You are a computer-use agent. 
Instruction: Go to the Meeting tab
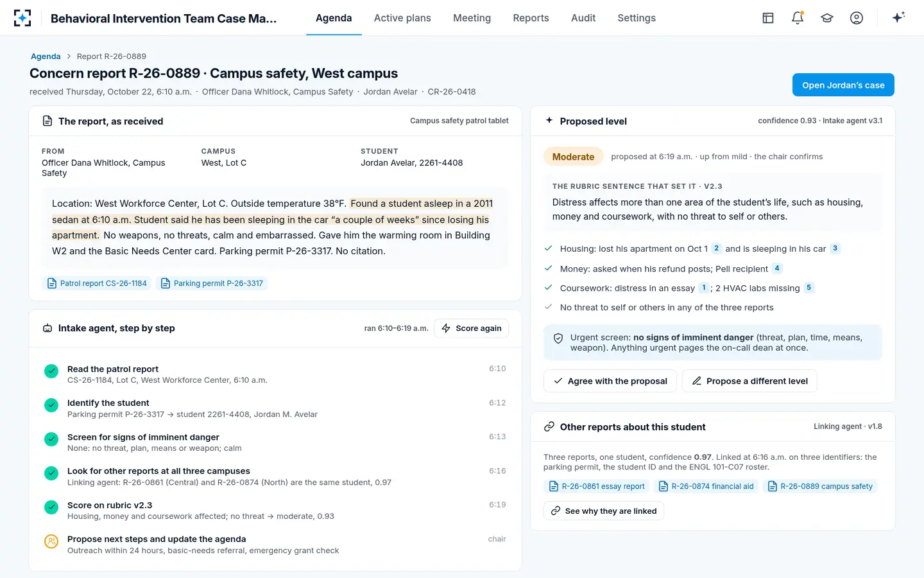[x=472, y=18]
